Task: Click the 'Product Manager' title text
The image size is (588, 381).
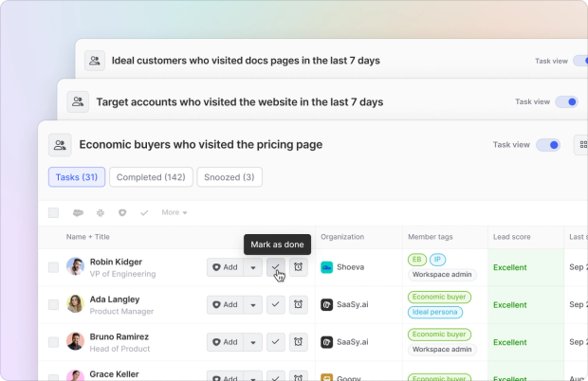Action: [121, 311]
